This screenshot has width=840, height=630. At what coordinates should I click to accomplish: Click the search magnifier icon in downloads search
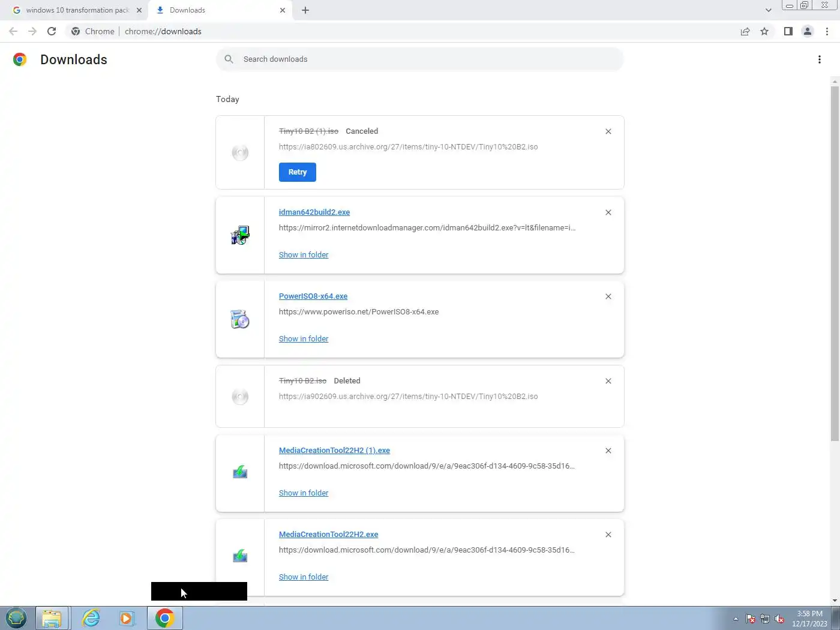click(229, 59)
